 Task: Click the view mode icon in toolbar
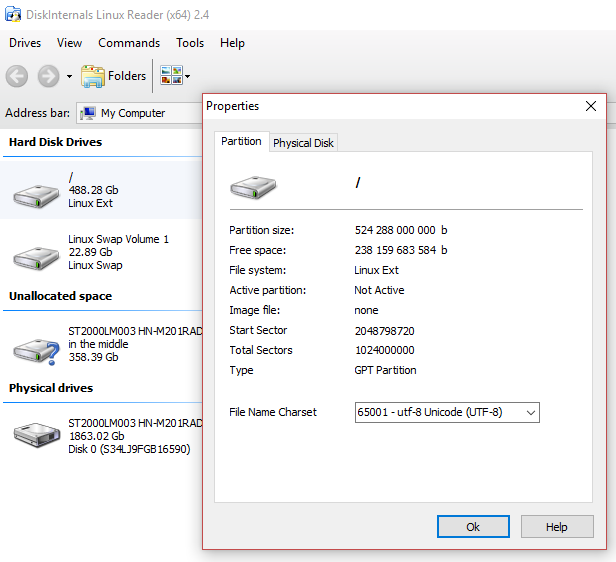(x=170, y=76)
